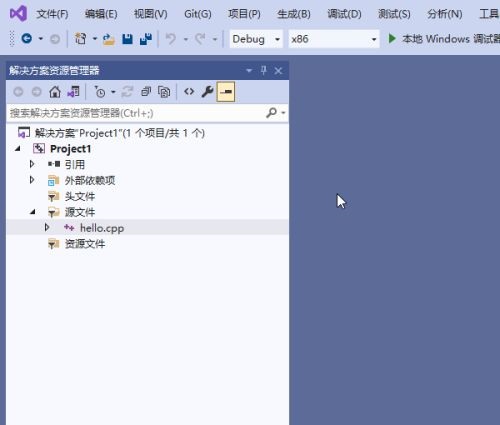Click the hello.cpp C++ file icon
Image resolution: width=500 pixels, height=425 pixels.
click(69, 228)
